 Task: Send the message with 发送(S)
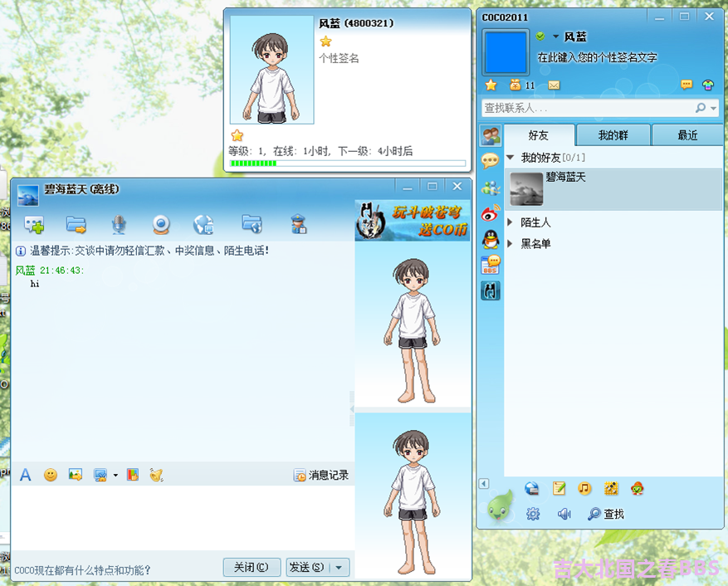click(x=307, y=567)
